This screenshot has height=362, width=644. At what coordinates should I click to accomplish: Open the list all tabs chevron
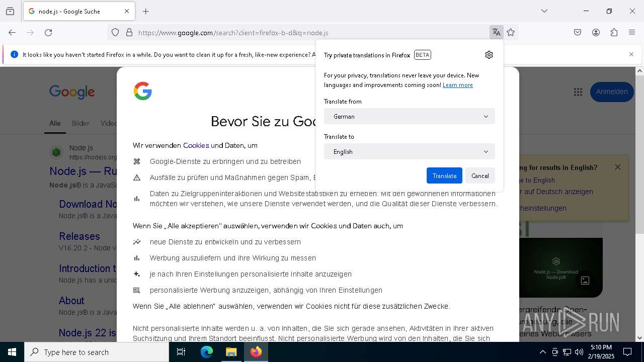click(544, 11)
